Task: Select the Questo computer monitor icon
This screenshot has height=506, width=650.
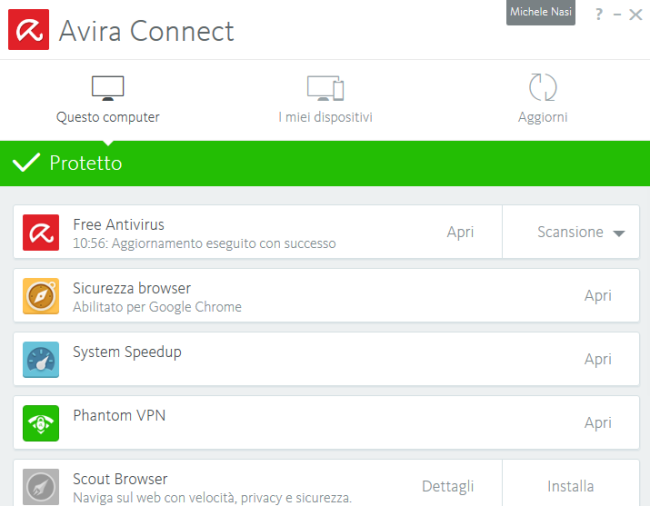Action: 108,88
